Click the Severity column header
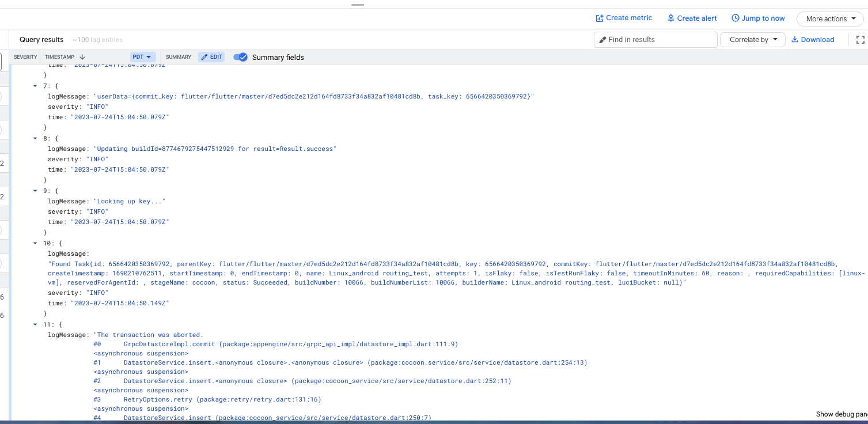Image resolution: width=868 pixels, height=424 pixels. 25,57
